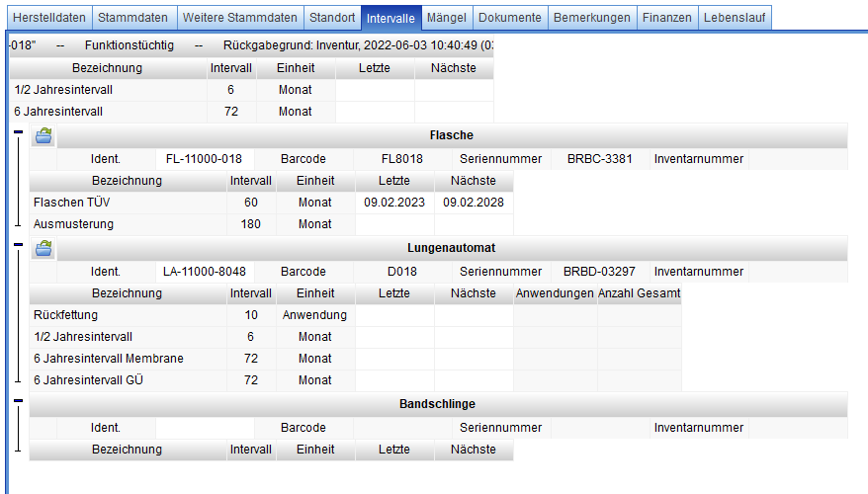Open the Stammdaten tab

(133, 18)
